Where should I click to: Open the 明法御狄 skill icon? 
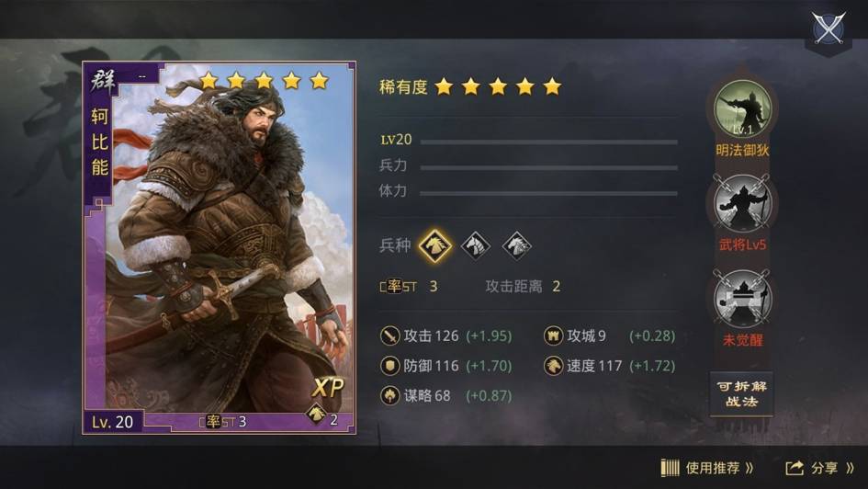[x=742, y=108]
